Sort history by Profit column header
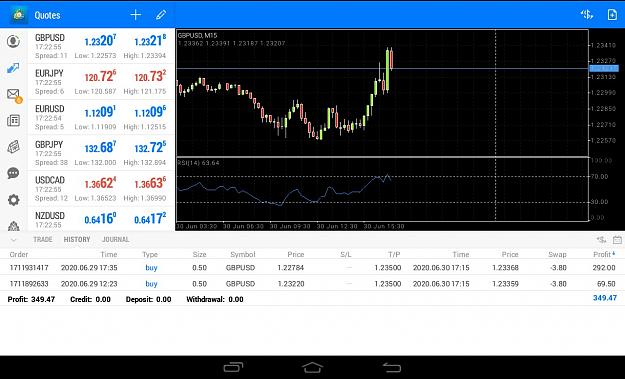The height and width of the screenshot is (379, 625). [x=604, y=254]
